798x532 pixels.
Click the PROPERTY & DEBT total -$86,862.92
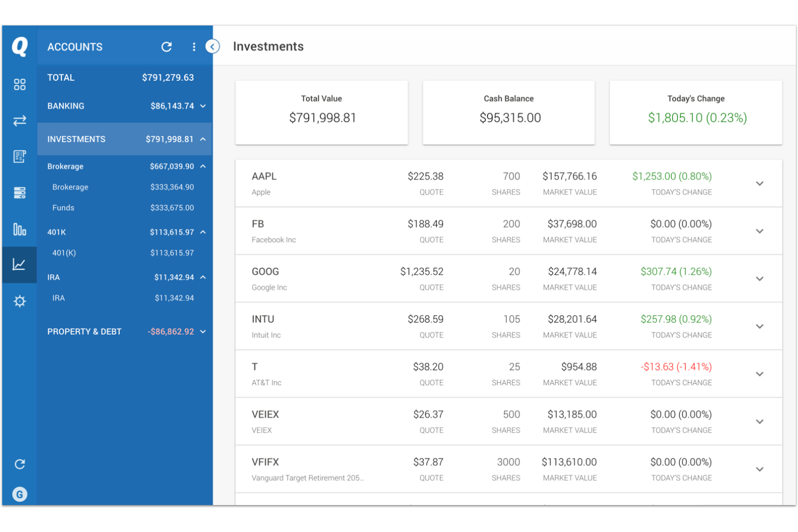[x=171, y=331]
